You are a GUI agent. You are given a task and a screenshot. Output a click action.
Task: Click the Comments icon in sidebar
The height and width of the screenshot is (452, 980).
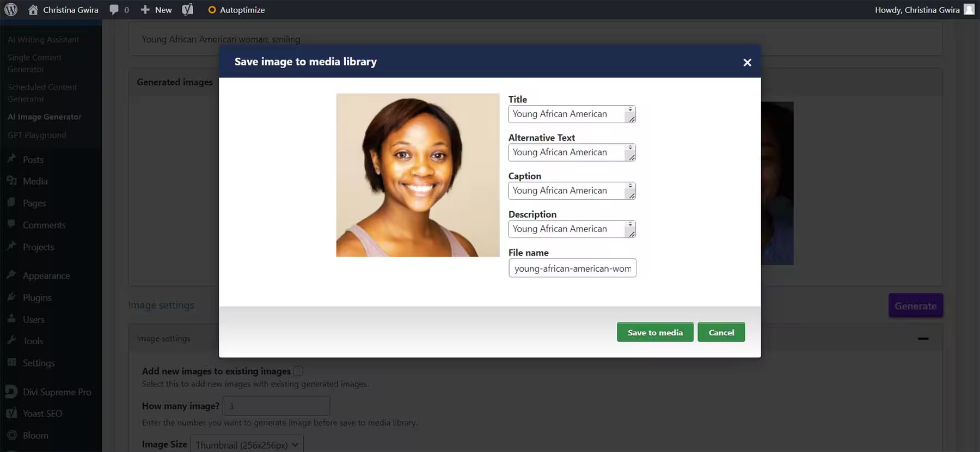coord(11,224)
